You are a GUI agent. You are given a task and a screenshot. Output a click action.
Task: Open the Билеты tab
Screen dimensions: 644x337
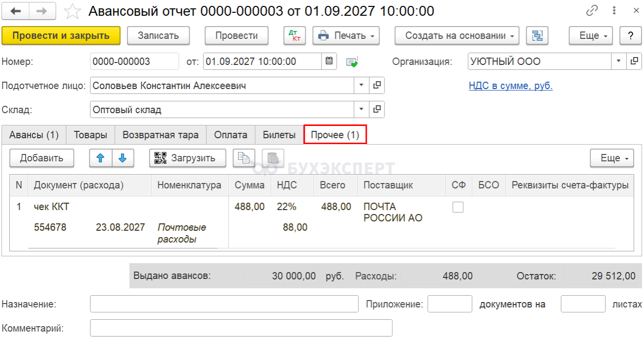coord(279,135)
